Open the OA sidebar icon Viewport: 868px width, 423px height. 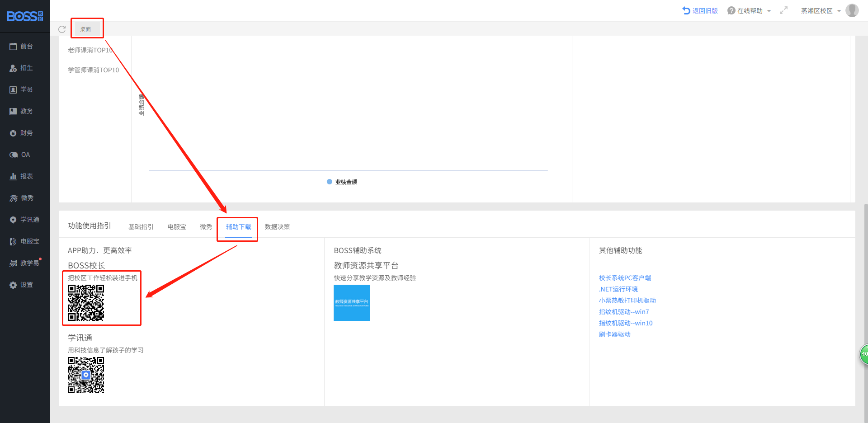[14, 155]
